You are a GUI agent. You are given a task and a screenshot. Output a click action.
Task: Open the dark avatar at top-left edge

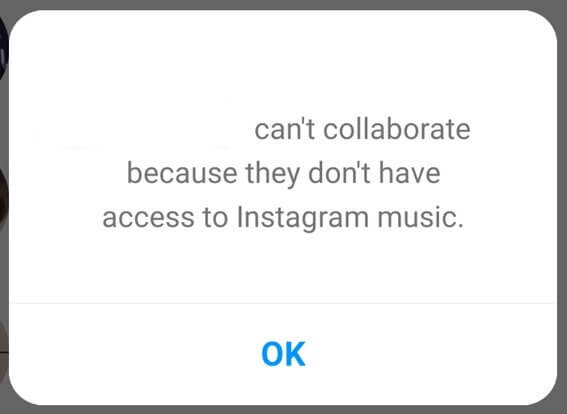coord(3,47)
